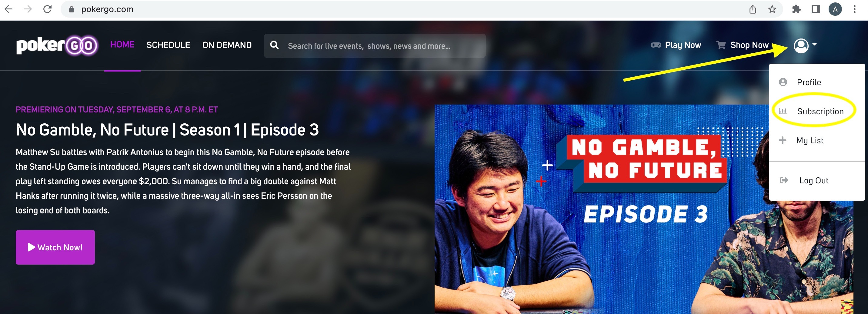Select My List from the menu

pyautogui.click(x=810, y=141)
